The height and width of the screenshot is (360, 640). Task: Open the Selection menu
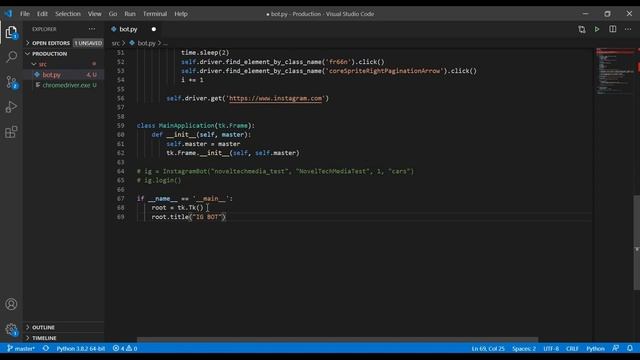point(68,13)
